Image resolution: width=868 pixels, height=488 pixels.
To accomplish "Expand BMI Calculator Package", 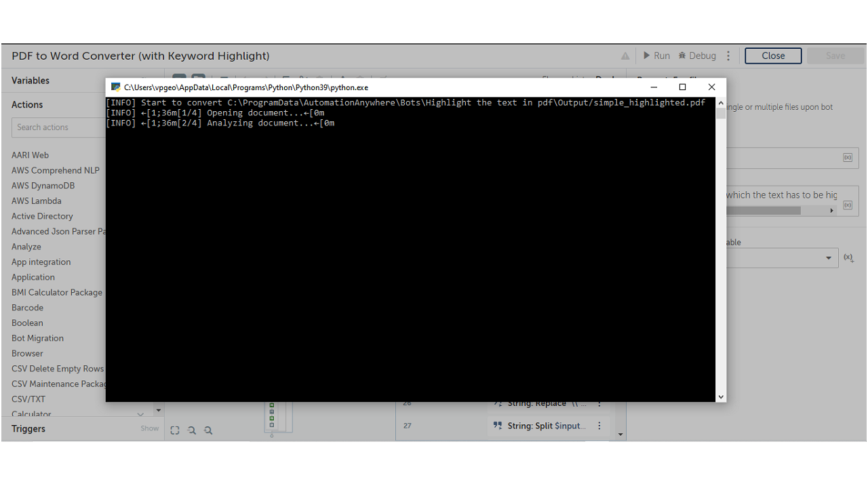I will point(57,292).
